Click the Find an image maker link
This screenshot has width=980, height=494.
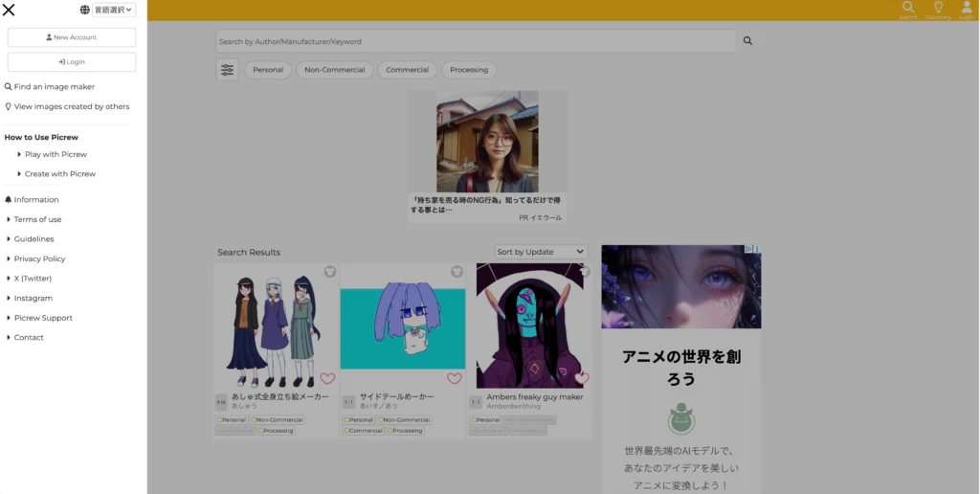tap(54, 87)
